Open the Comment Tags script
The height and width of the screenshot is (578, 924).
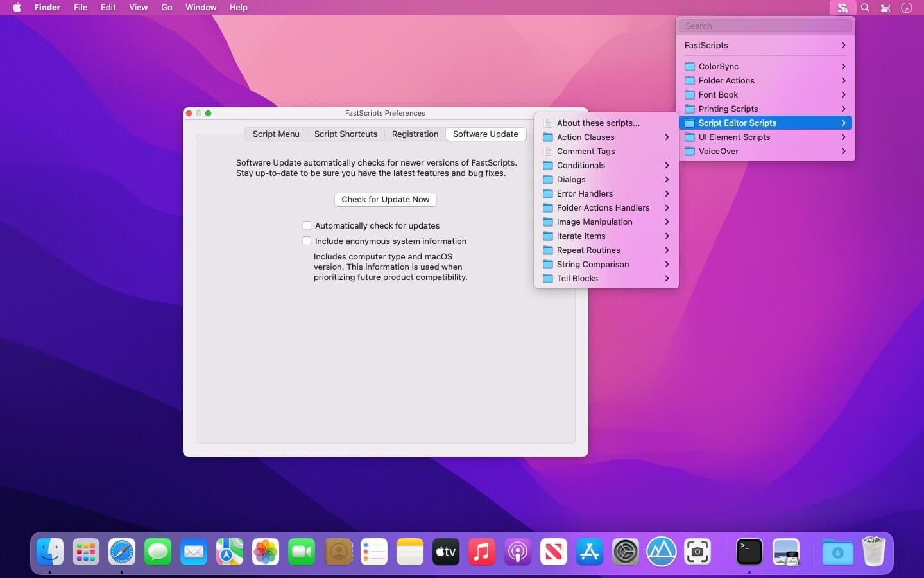pos(585,151)
